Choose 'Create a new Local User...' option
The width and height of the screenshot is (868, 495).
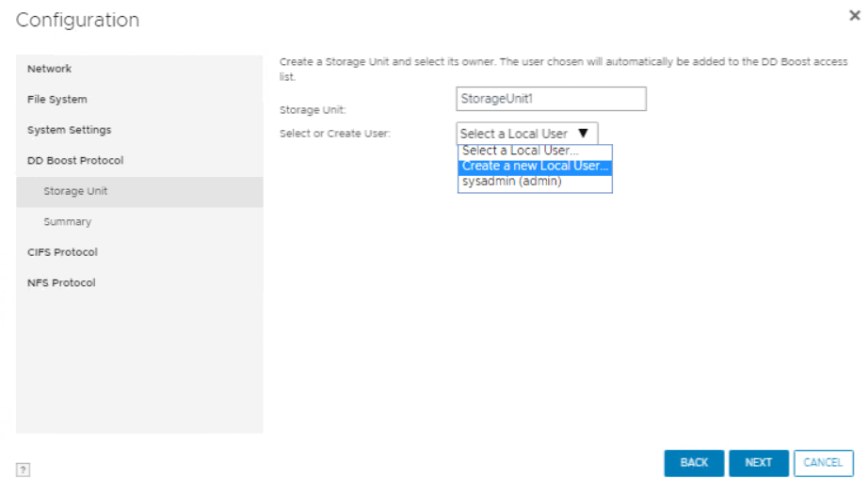[x=535, y=167]
